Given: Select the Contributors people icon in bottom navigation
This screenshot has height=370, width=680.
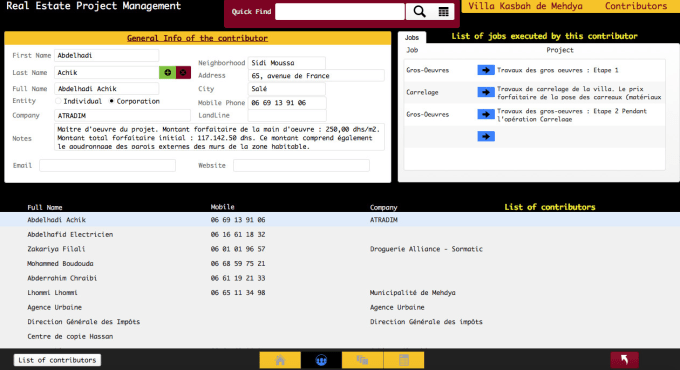Looking at the screenshot, I should click(321, 360).
